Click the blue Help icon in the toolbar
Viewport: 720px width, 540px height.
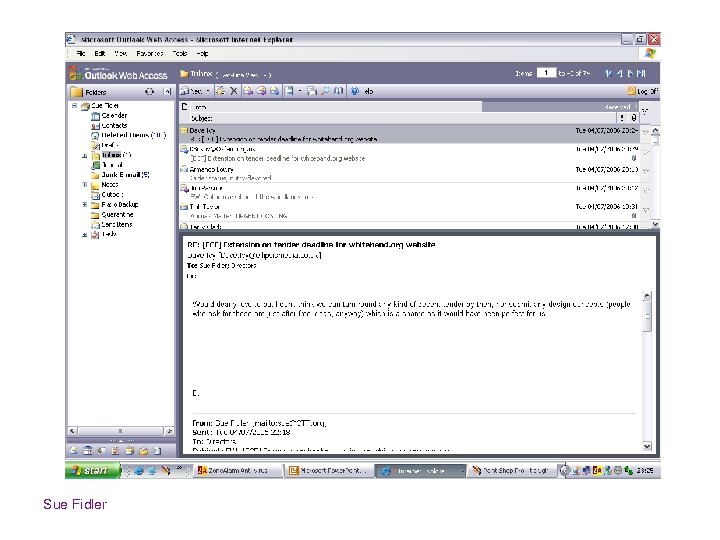[x=354, y=91]
